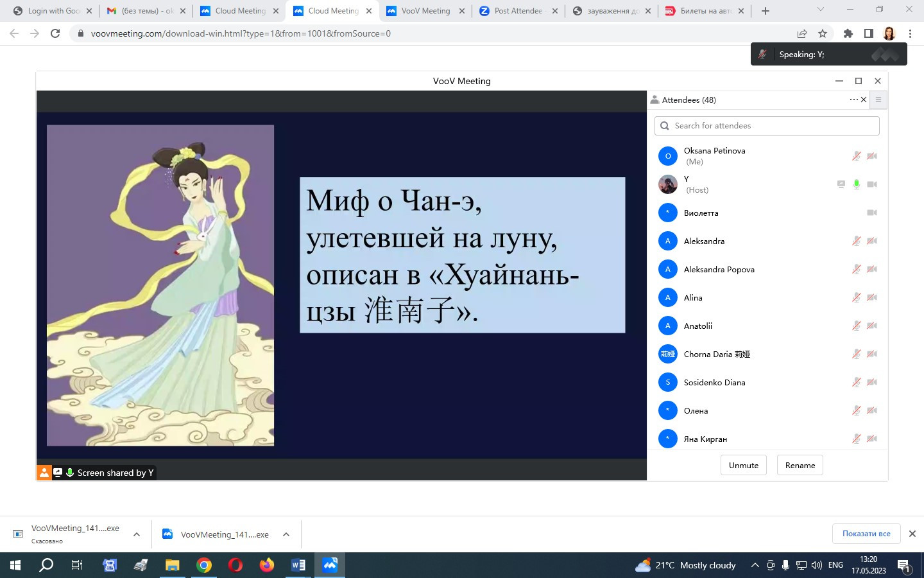Close the downloads bar
Viewport: 924px width, 578px height.
[912, 534]
